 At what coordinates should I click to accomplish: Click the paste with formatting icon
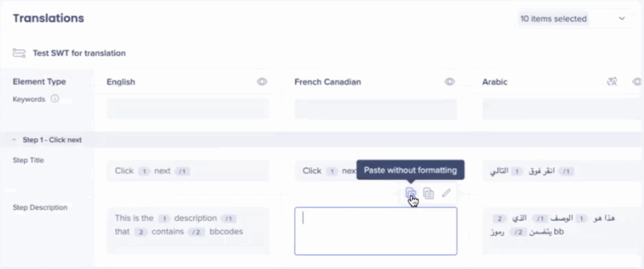pos(428,193)
